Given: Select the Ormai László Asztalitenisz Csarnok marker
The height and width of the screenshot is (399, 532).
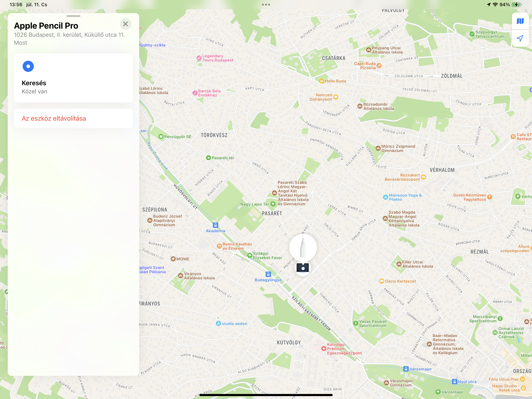Looking at the screenshot, I should pyautogui.click(x=495, y=333).
